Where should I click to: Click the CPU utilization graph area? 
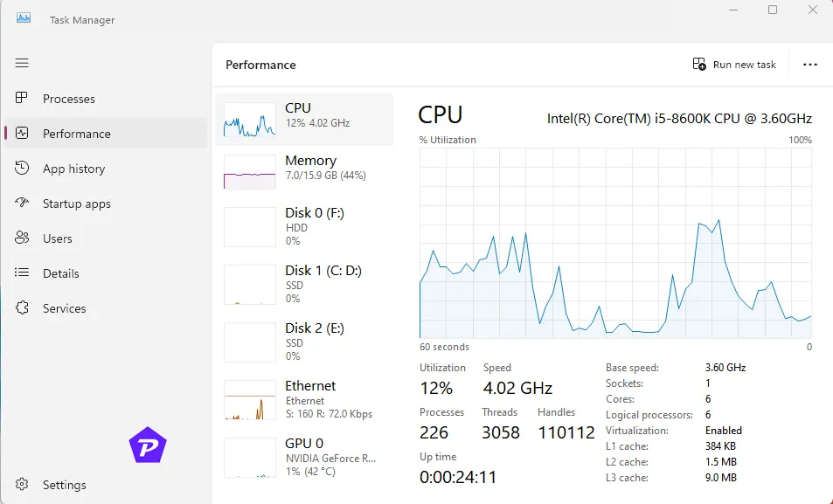(x=615, y=243)
